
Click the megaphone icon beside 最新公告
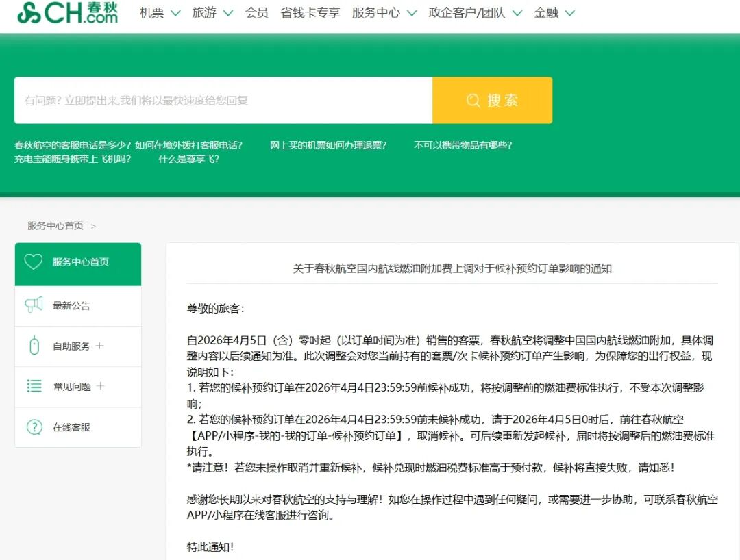click(x=34, y=305)
